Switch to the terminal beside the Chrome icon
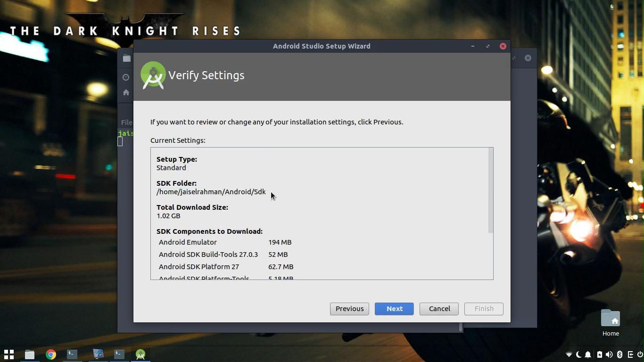The height and width of the screenshot is (362, 644). tap(72, 354)
